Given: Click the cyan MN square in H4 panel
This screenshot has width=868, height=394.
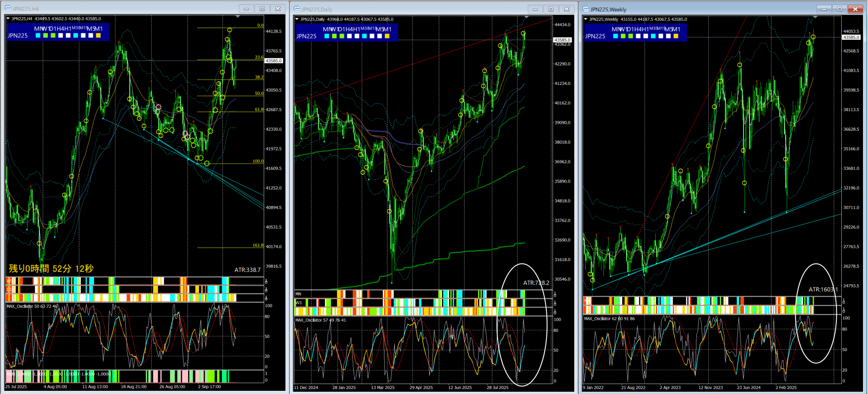Looking at the screenshot, I should click(x=38, y=35).
